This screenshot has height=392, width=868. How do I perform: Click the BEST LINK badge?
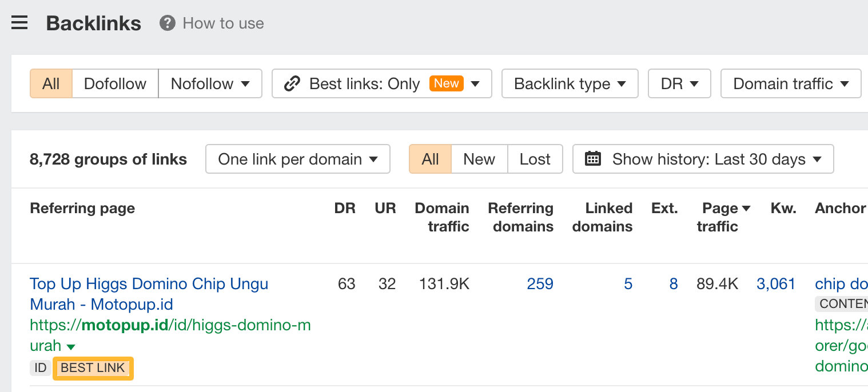pyautogui.click(x=93, y=368)
